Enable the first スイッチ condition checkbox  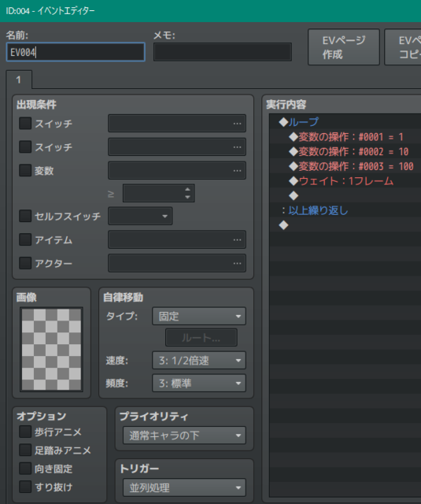click(25, 123)
